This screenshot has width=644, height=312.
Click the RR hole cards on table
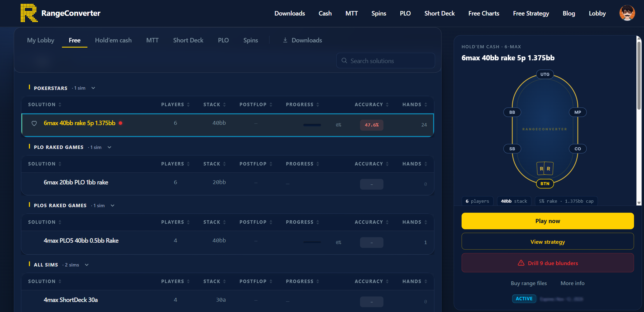pos(545,168)
